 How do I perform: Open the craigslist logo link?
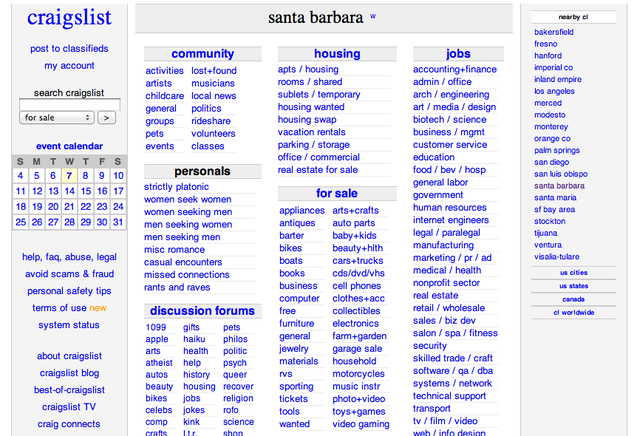point(69,18)
